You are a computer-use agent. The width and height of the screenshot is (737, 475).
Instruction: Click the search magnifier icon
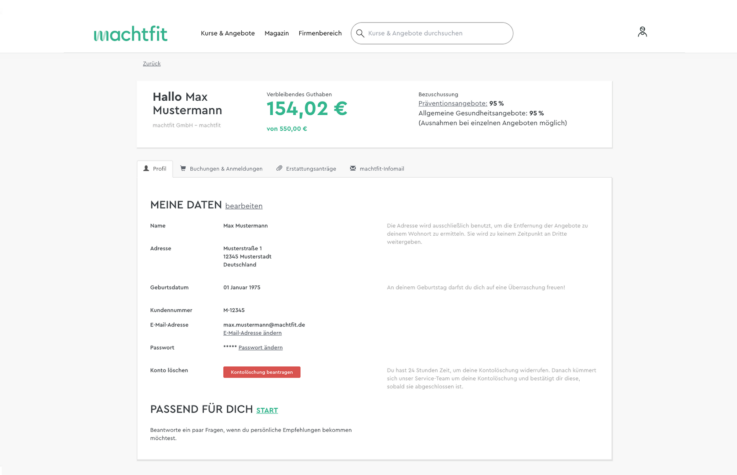[361, 33]
